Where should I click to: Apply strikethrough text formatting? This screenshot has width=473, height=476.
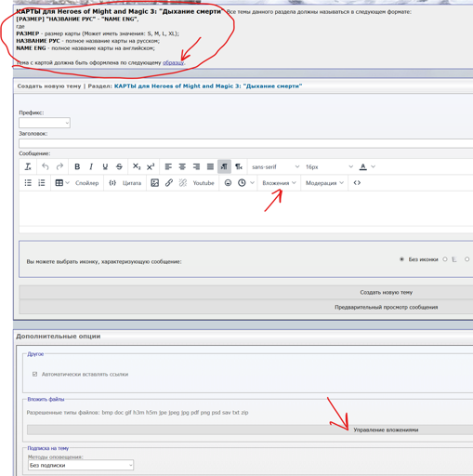point(119,166)
